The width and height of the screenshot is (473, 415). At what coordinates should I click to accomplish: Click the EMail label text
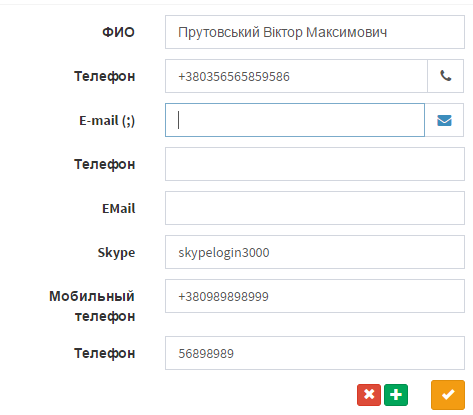[x=119, y=209]
